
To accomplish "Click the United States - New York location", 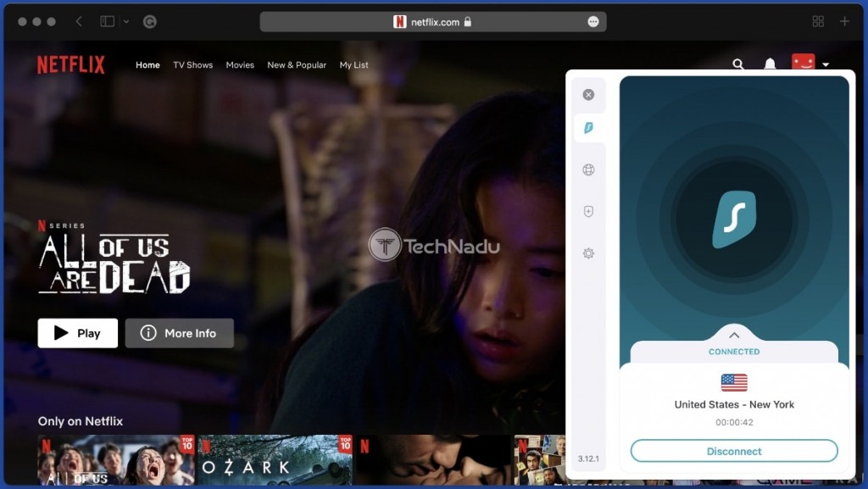I will point(734,404).
